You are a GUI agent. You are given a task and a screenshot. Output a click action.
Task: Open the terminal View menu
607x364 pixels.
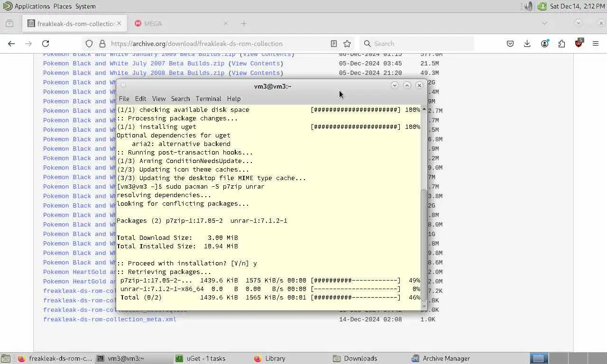tap(159, 99)
